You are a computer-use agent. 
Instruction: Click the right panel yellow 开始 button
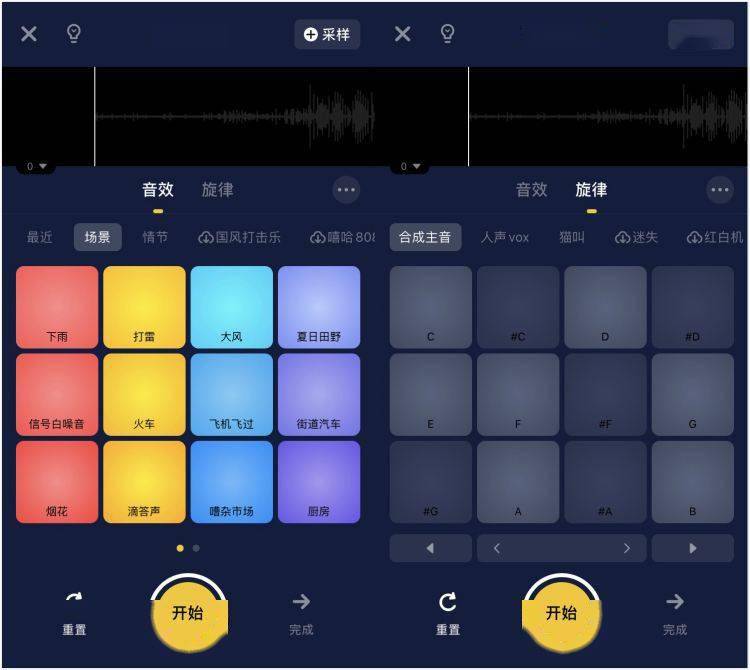[562, 613]
